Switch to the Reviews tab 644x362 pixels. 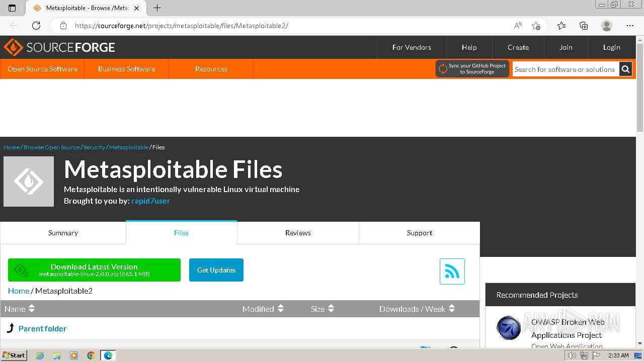click(x=298, y=233)
